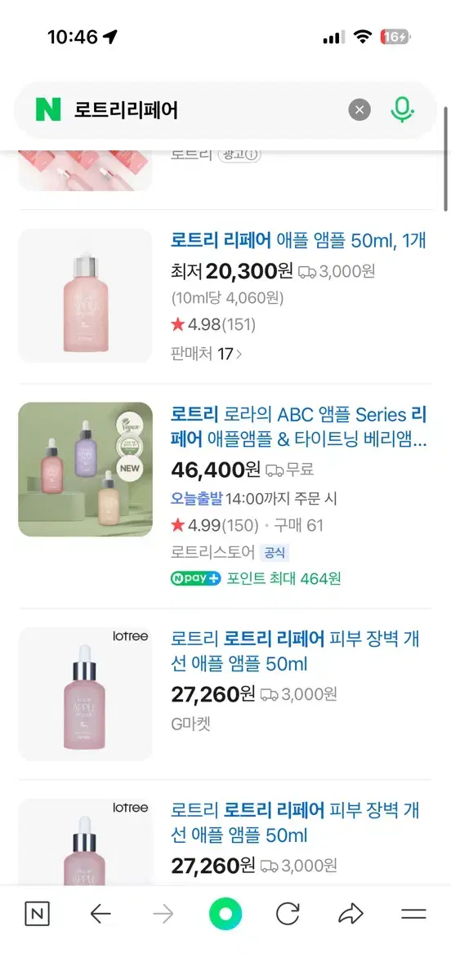This screenshot has width=451, height=980.
Task: Open Naver home square N icon
Action: [x=37, y=914]
